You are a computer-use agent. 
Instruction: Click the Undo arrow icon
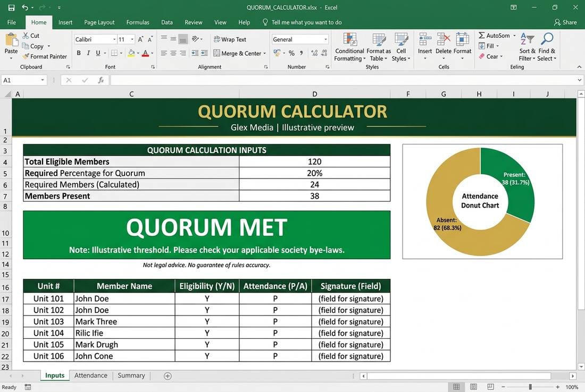(x=25, y=7)
